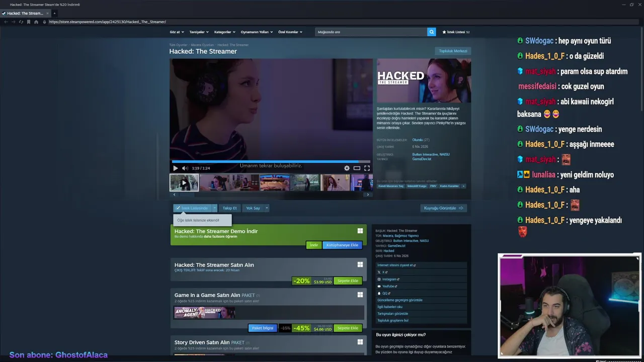Mute the trailer volume speaker icon
Viewport: 644px width, 362px height.
pos(185,168)
